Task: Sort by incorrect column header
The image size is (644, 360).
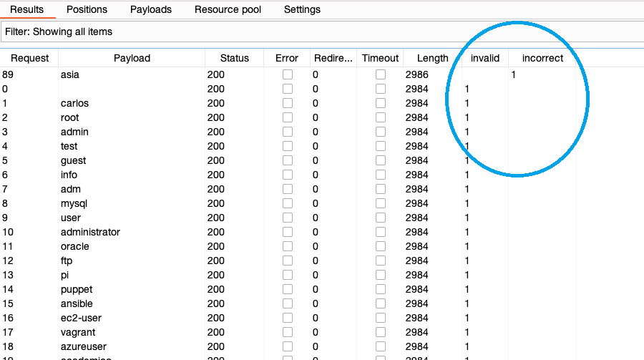Action: point(542,58)
